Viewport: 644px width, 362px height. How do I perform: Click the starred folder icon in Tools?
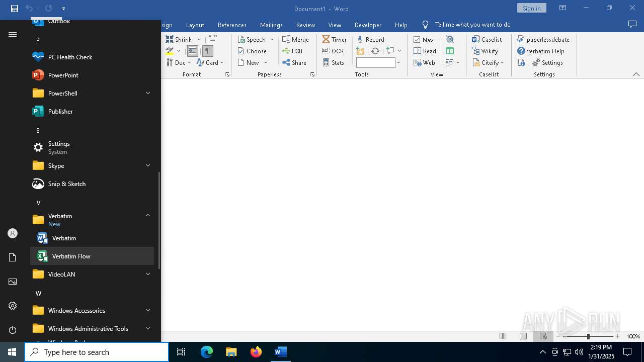[x=360, y=51]
